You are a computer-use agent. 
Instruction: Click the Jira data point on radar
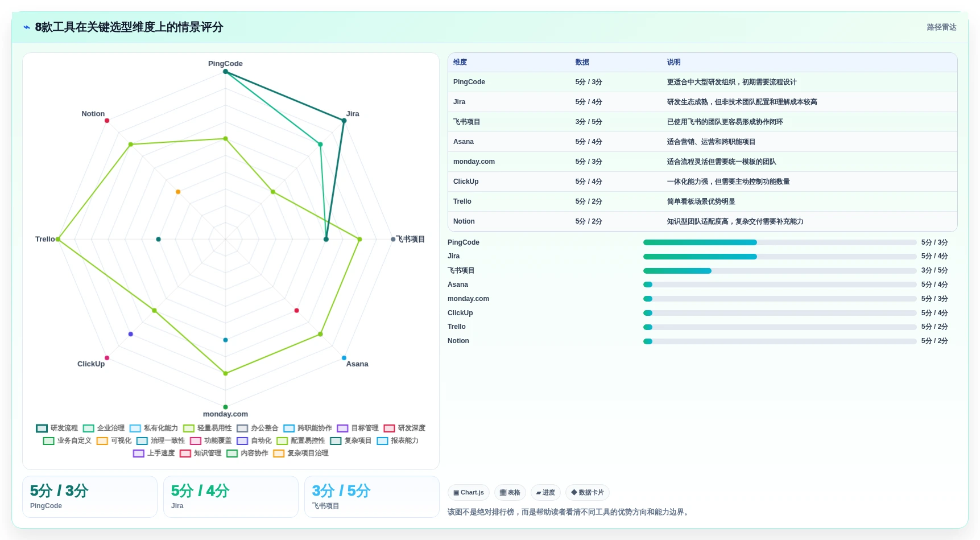[x=344, y=121]
